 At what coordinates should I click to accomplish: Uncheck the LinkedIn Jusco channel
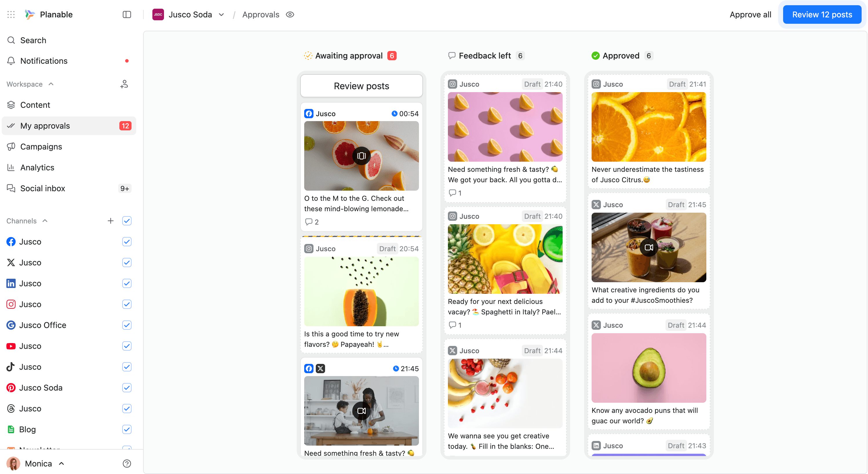click(127, 284)
